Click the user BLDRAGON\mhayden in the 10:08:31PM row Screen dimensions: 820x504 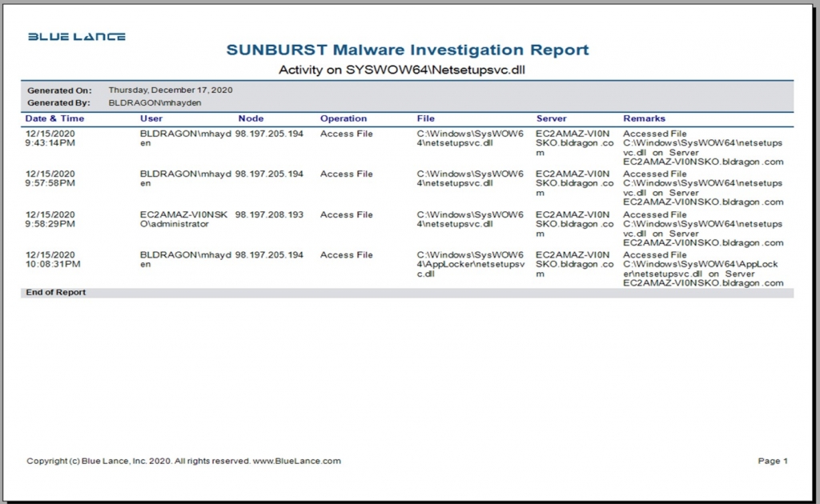186,259
